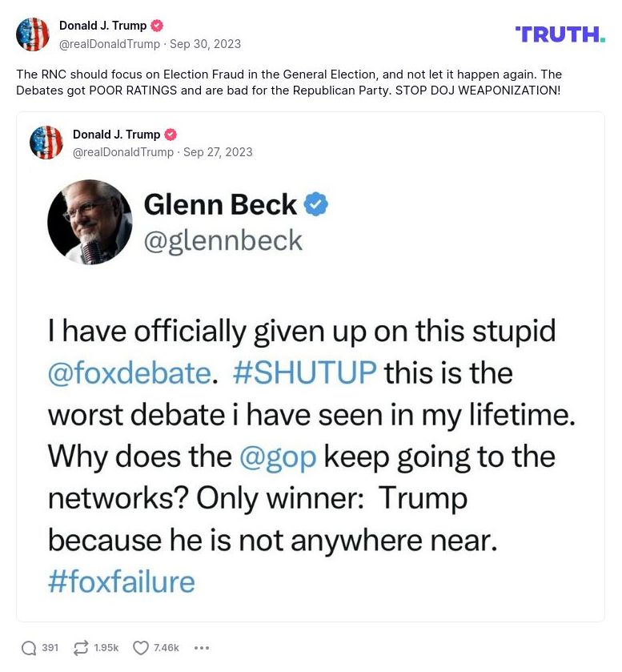Click the Sep 27, 2023 quoted post date
This screenshot has height=672, width=622.
click(x=218, y=152)
